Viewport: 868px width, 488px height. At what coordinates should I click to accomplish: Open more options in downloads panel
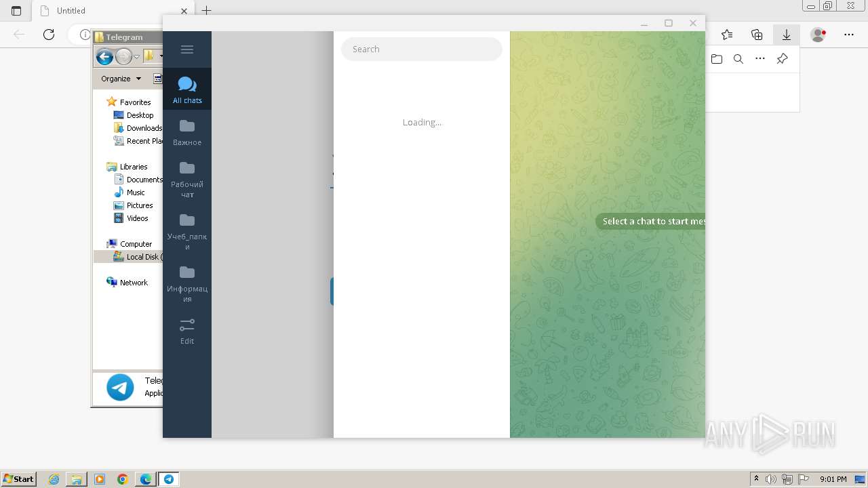click(x=760, y=59)
